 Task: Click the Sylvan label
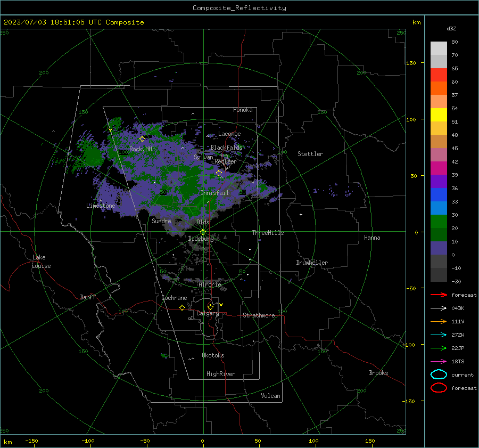click(x=203, y=157)
